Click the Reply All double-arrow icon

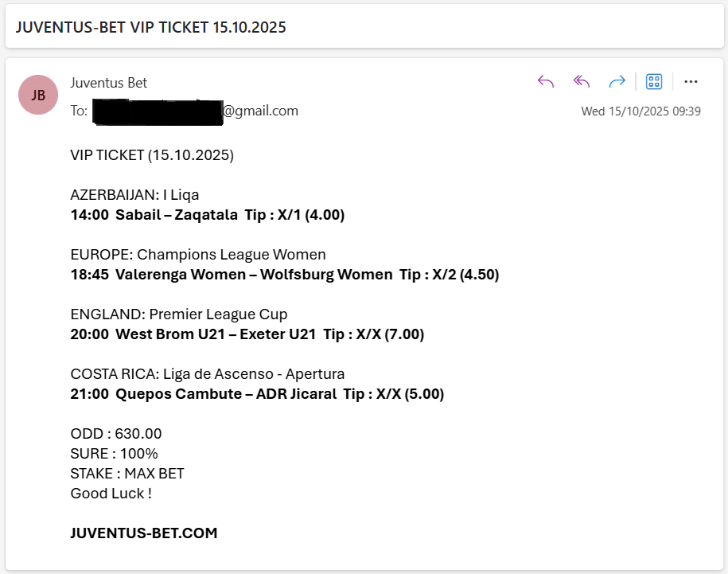click(x=582, y=81)
